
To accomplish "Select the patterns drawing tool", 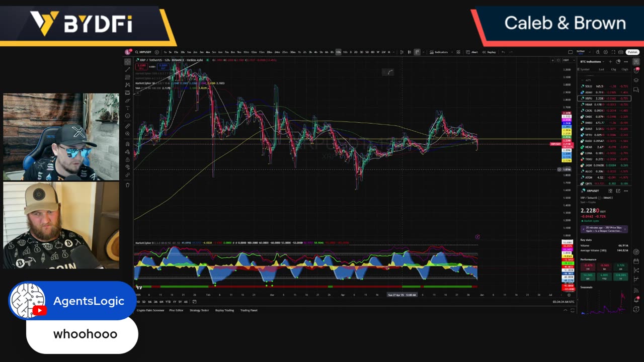I will [x=127, y=85].
